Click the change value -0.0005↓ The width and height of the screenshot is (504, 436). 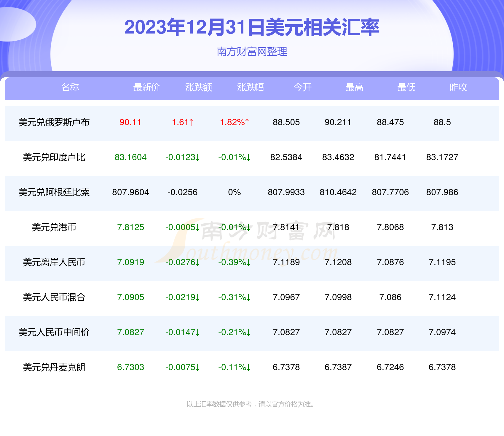pyautogui.click(x=183, y=227)
